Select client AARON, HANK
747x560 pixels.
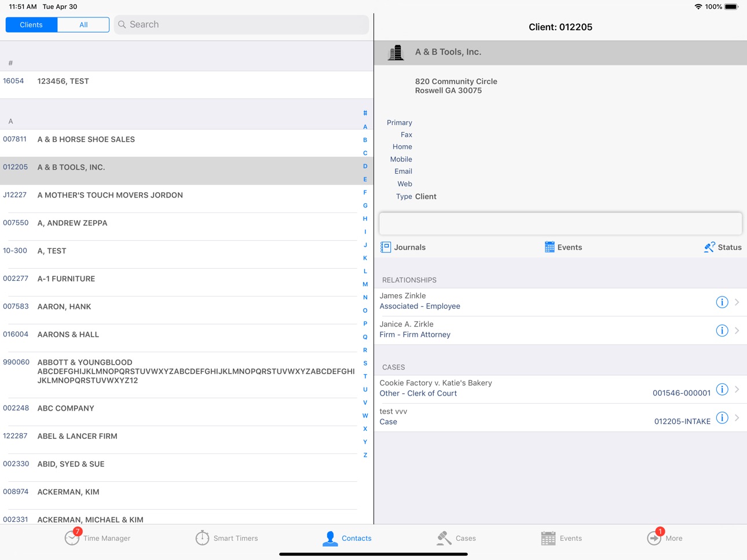186,310
